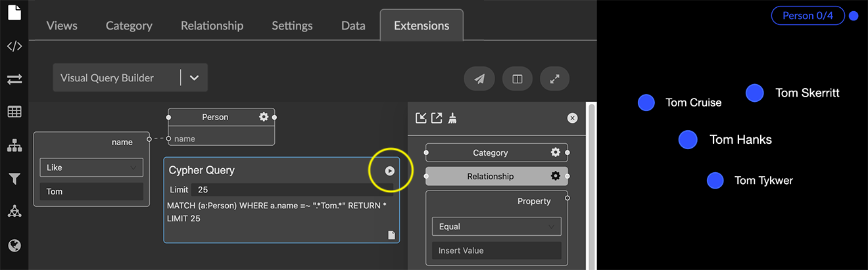868x270 pixels.
Task: Run the Cypher Query with play button
Action: point(390,171)
